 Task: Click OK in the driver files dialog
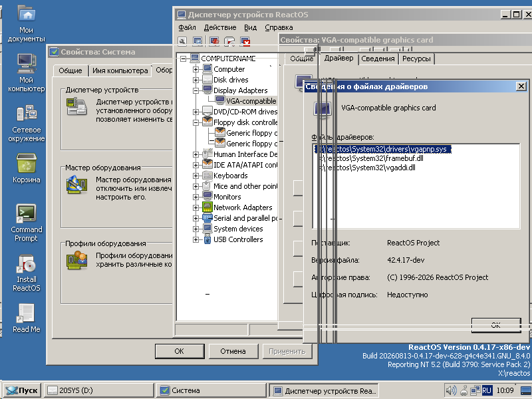pyautogui.click(x=496, y=325)
